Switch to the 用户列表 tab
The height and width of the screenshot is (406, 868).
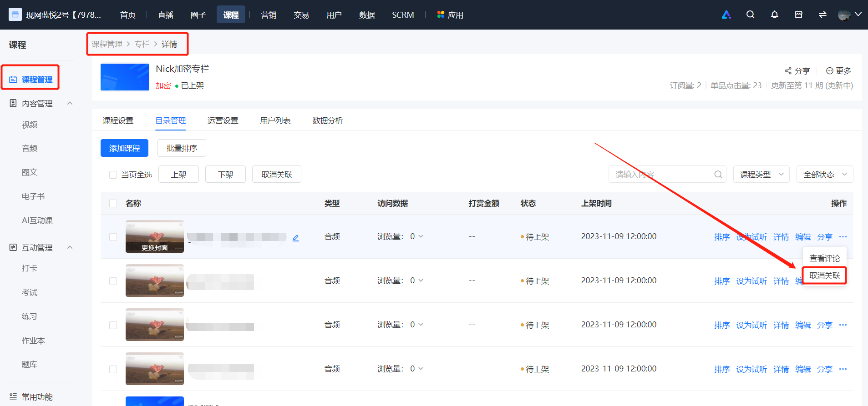coord(275,120)
